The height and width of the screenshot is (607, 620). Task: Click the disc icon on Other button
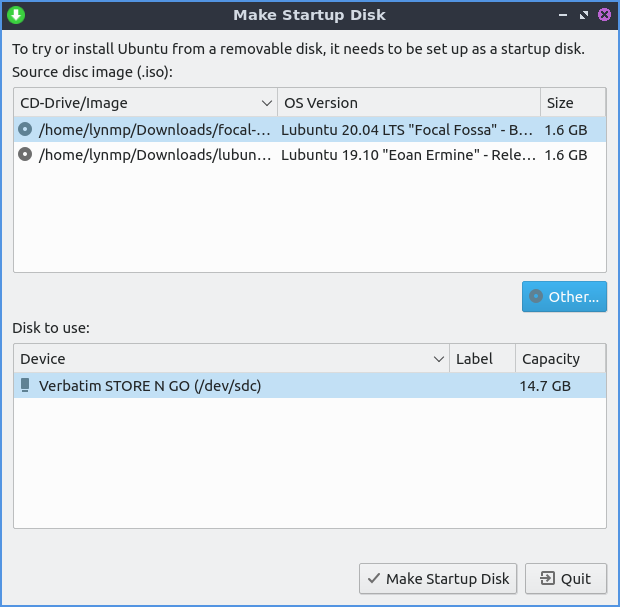[537, 297]
